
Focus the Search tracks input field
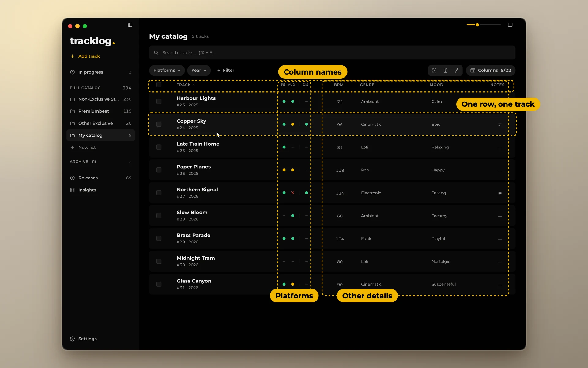pos(332,53)
